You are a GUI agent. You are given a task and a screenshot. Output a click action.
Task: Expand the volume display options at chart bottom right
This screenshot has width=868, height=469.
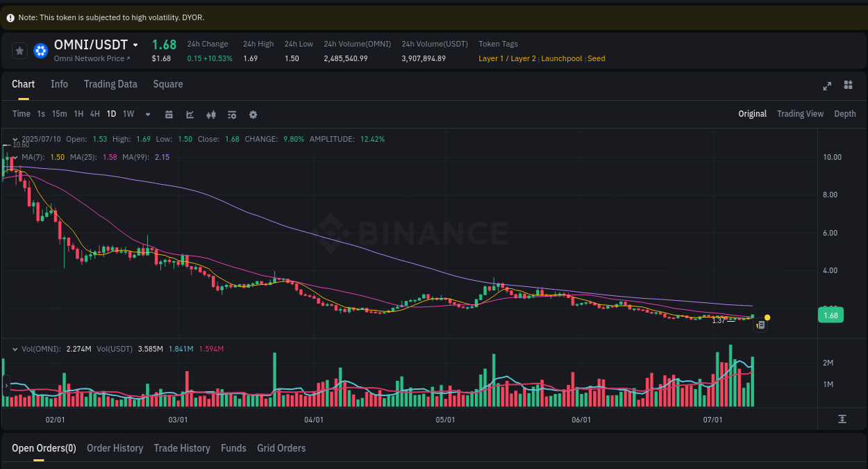842,419
